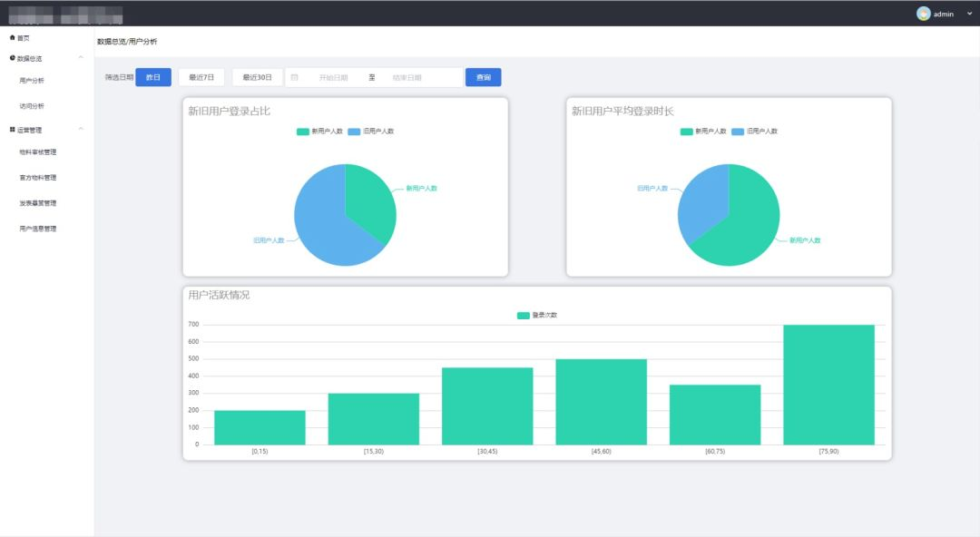Collapse the 数据总览 sidebar section arrow
The width and height of the screenshot is (980, 537).
pyautogui.click(x=81, y=57)
